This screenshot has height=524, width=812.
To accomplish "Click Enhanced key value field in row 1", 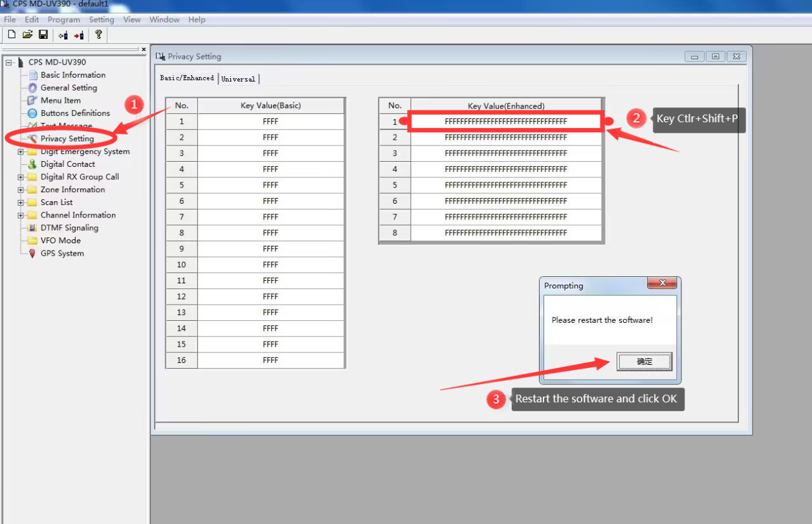I will tap(505, 122).
